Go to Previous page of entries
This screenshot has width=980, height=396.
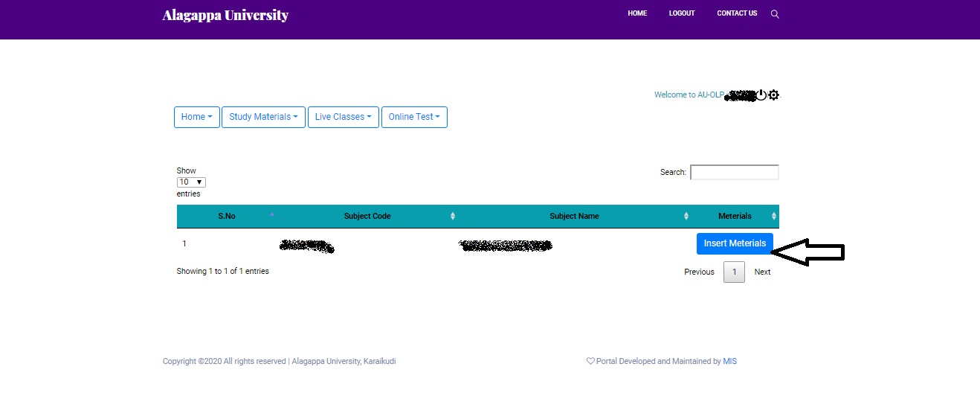pos(699,272)
